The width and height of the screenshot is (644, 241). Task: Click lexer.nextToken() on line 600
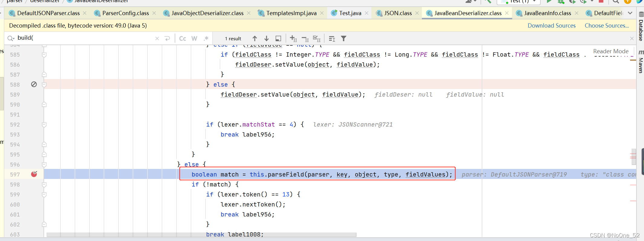253,204
